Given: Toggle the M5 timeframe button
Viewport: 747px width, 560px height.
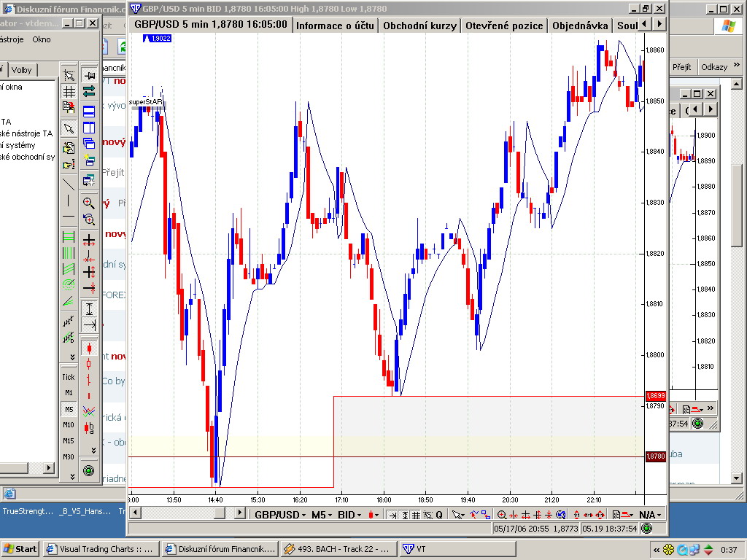Looking at the screenshot, I should [69, 409].
